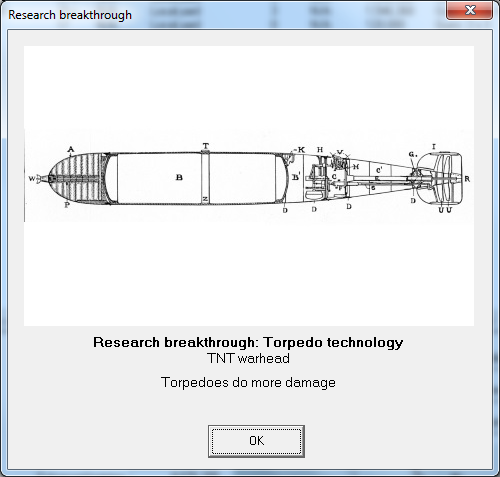Click the T label atop the torpedo body
The height and width of the screenshot is (477, 500).
206,146
